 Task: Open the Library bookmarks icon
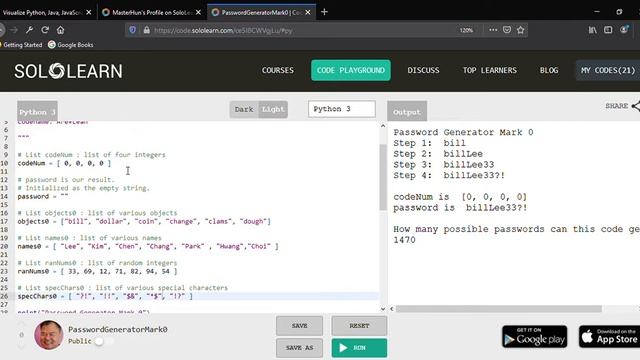[x=593, y=30]
